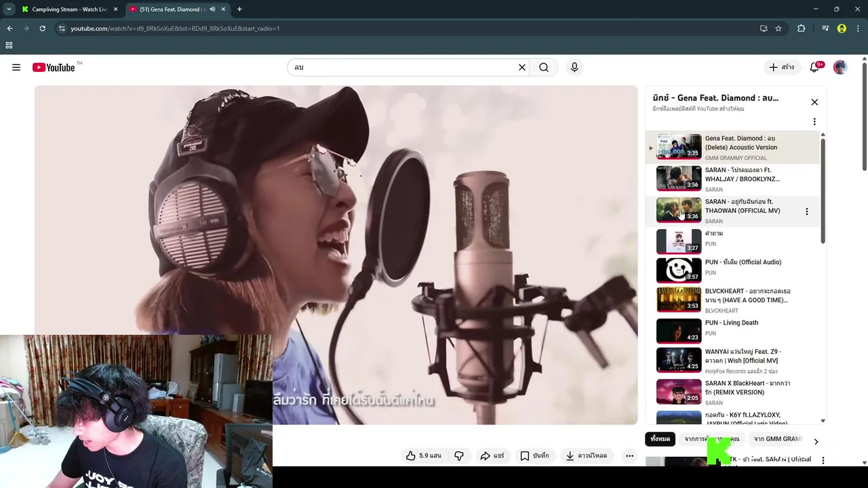Click the page vertical scrollbar
This screenshot has width=868, height=488.
pos(864,115)
